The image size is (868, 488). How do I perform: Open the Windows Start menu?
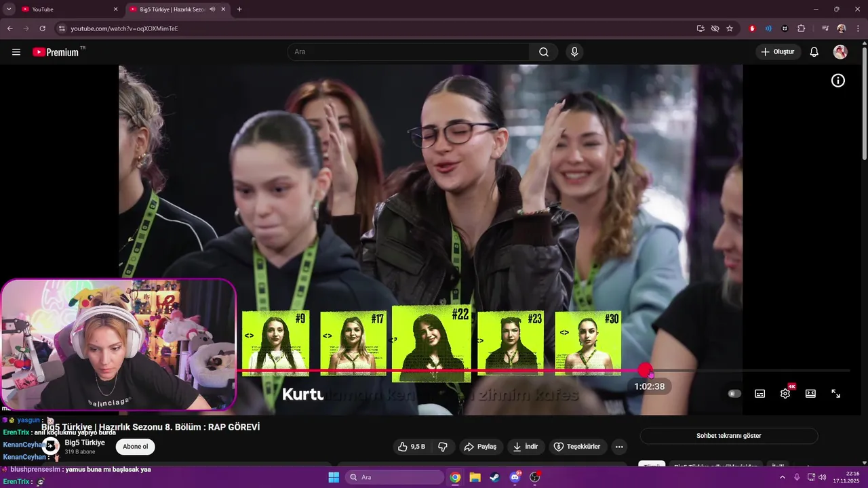click(x=334, y=477)
